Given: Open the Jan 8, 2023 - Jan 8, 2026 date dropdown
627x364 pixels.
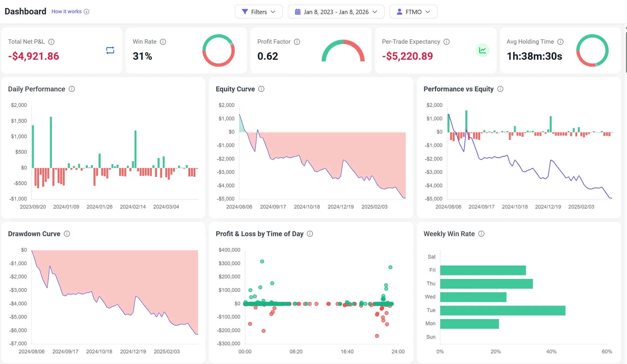Looking at the screenshot, I should 336,11.
